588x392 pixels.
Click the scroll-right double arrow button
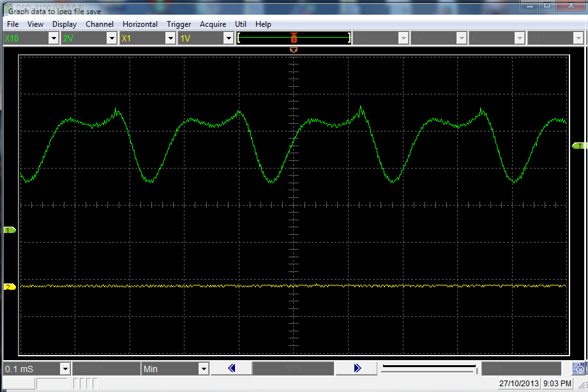[357, 368]
